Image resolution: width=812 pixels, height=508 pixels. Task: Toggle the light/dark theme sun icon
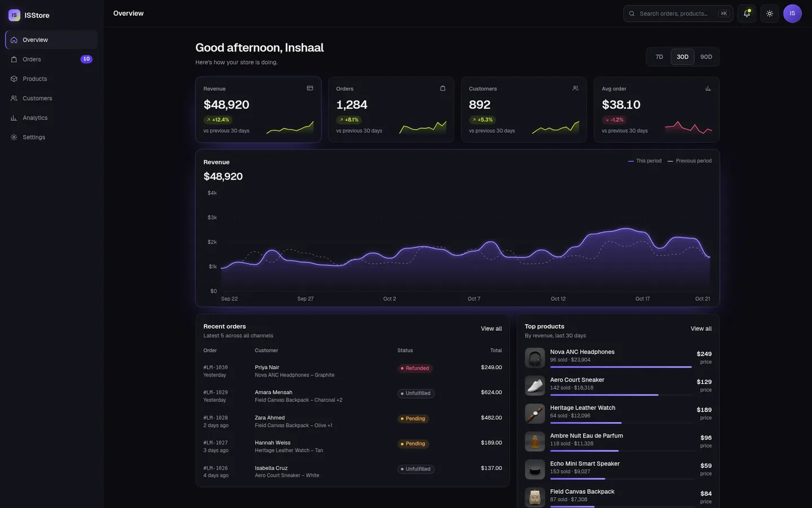[x=769, y=14]
